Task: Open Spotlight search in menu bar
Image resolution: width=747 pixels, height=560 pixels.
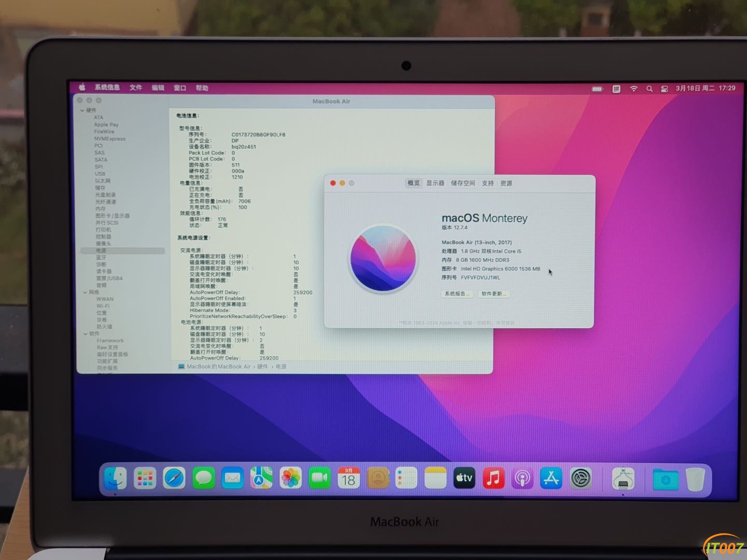Action: tap(649, 89)
